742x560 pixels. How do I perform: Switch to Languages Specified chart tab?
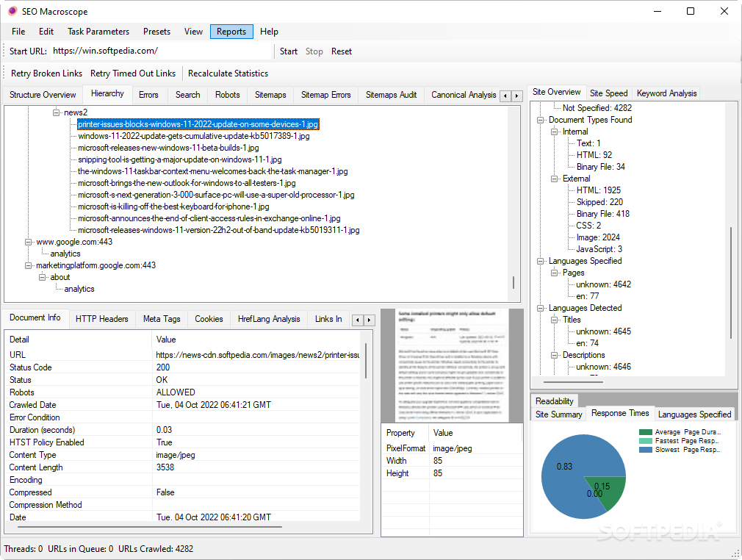click(695, 414)
